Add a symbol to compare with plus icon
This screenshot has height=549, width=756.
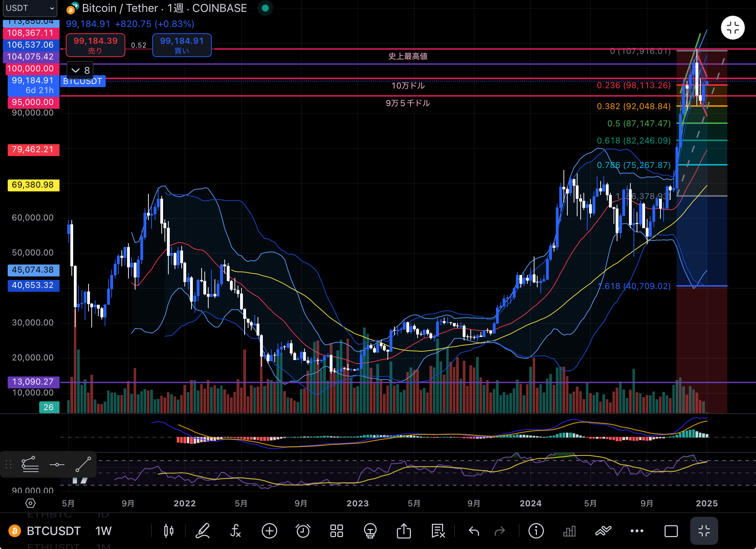[x=269, y=531]
